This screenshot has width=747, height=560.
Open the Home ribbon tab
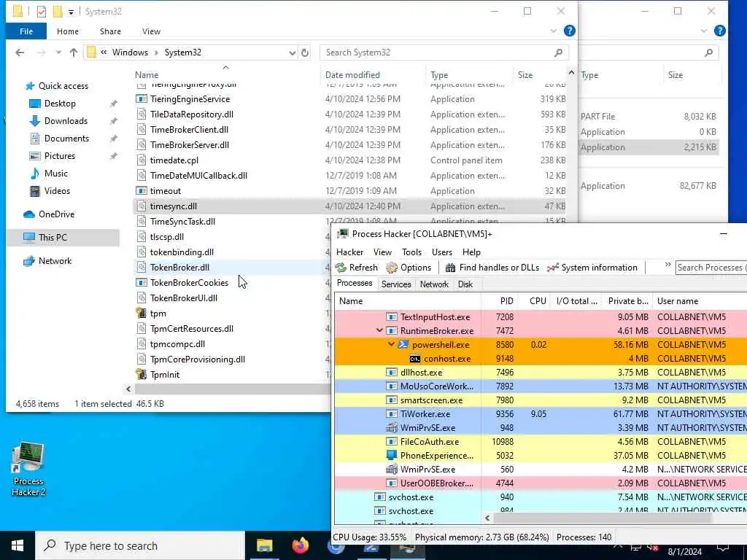coord(68,31)
